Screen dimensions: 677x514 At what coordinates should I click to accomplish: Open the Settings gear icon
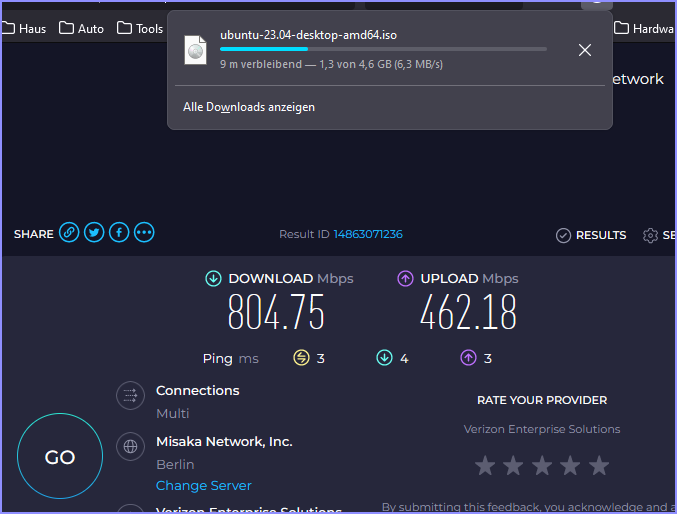click(x=650, y=235)
